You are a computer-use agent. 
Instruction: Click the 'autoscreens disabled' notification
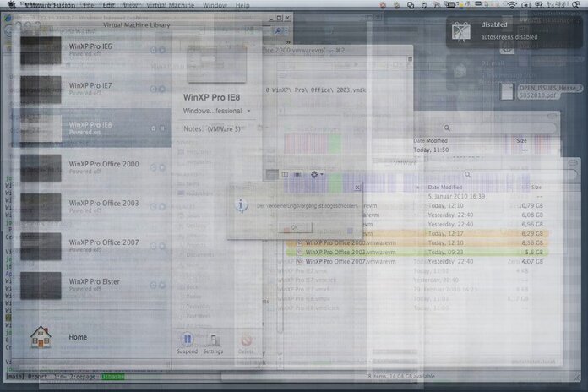pyautogui.click(x=514, y=30)
